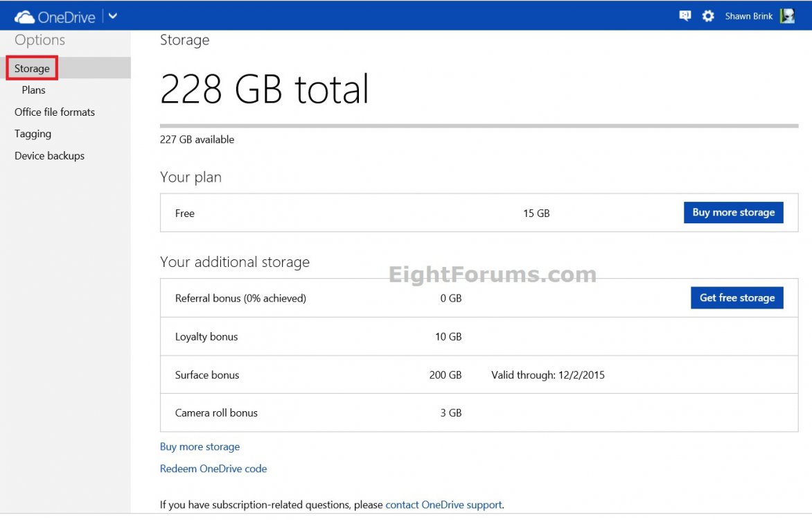Expand the dropdown arrow next to OneDrive
Viewport: 812px width, 520px height.
(112, 15)
